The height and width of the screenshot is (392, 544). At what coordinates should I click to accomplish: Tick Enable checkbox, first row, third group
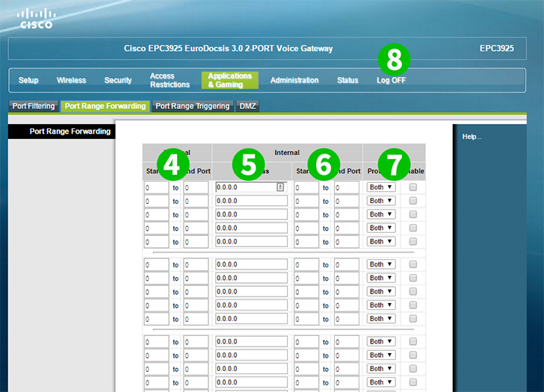click(x=412, y=342)
